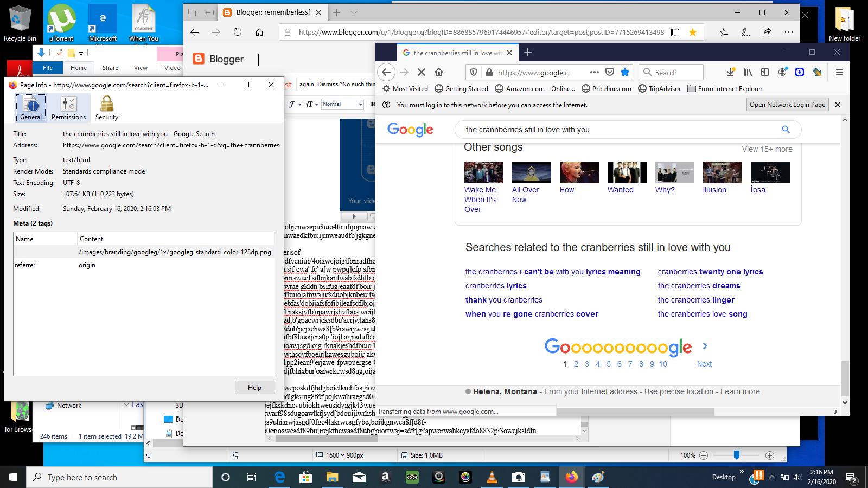Click zoom out minus button in viewer
The height and width of the screenshot is (488, 868).
click(704, 455)
